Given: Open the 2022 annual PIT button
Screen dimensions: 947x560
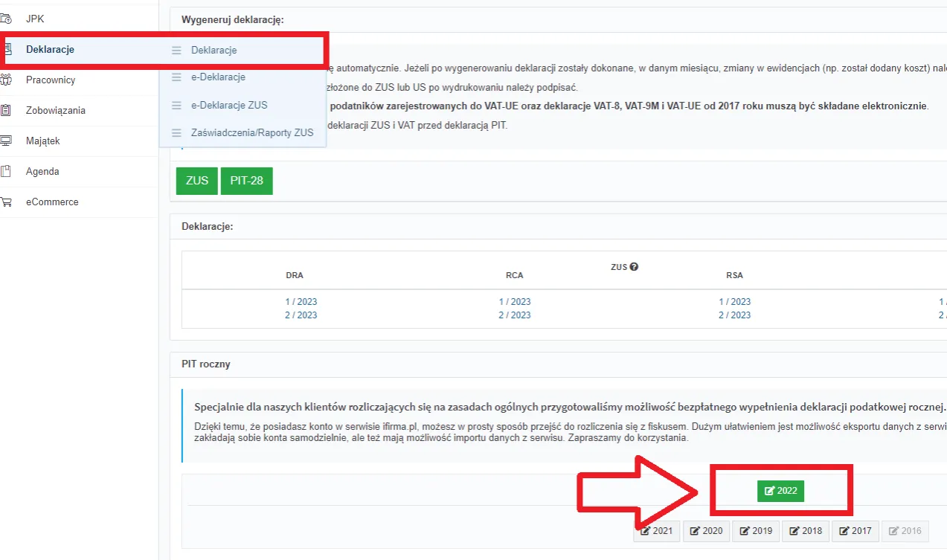Looking at the screenshot, I should tap(780, 491).
